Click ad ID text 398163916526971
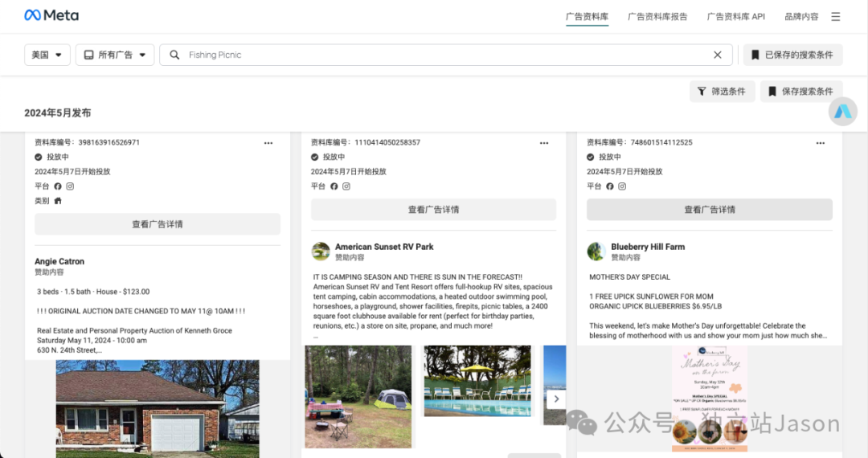 tap(108, 142)
